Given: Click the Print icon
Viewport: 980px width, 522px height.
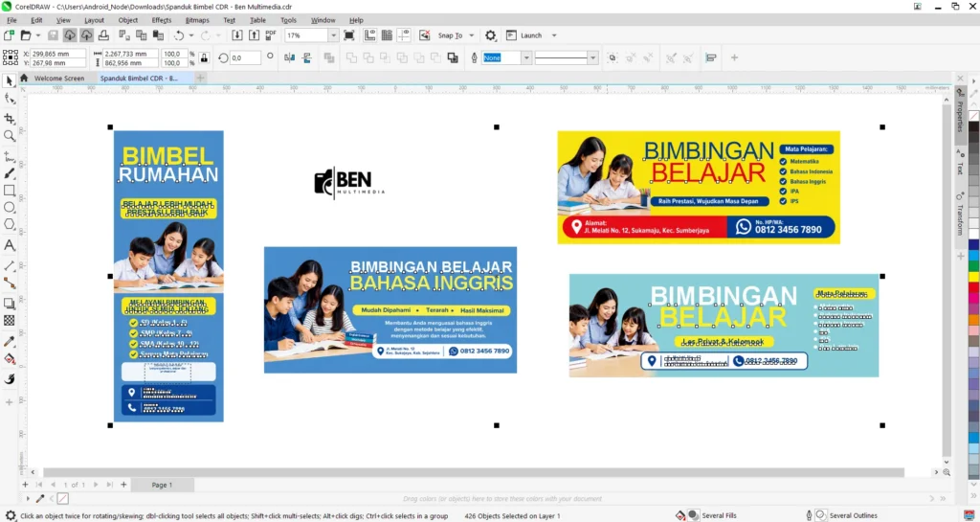Looking at the screenshot, I should pyautogui.click(x=103, y=35).
